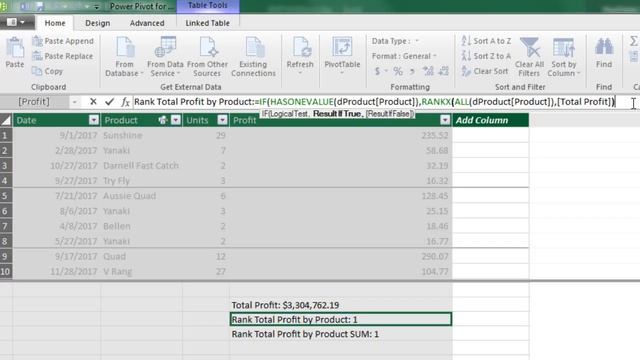Open From Other Sources

click(207, 56)
